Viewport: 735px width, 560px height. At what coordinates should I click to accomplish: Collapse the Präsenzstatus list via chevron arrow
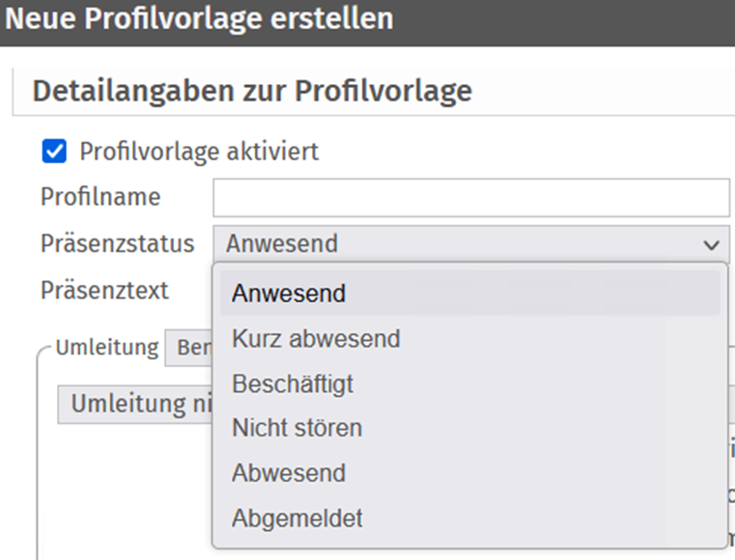[x=711, y=244]
